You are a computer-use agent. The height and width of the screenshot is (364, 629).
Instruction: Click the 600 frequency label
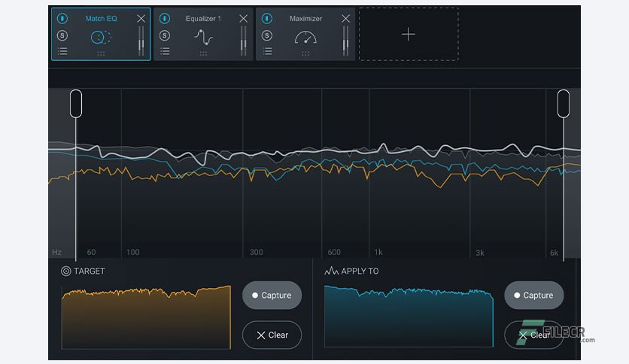pos(334,252)
